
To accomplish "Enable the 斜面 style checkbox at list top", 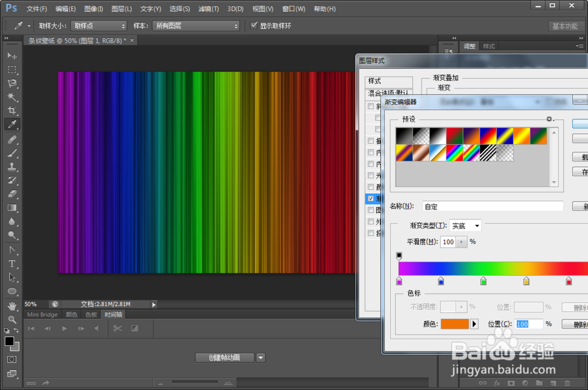I will (x=371, y=106).
